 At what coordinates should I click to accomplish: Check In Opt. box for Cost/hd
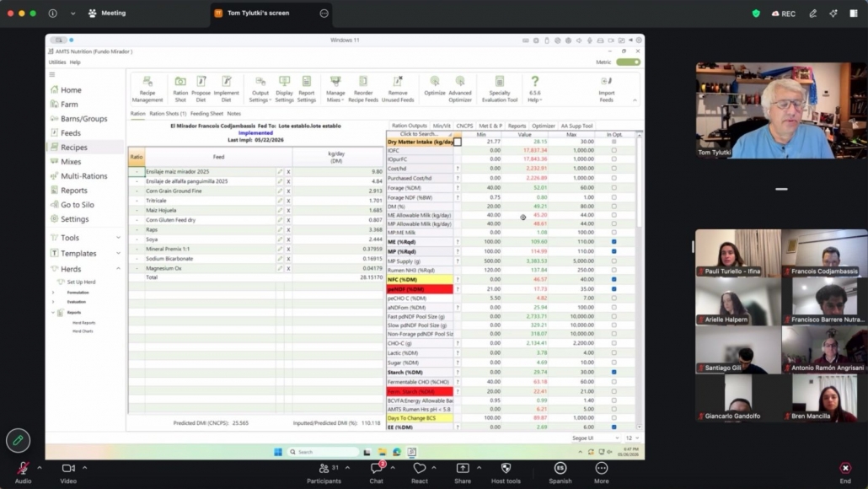[x=613, y=169]
